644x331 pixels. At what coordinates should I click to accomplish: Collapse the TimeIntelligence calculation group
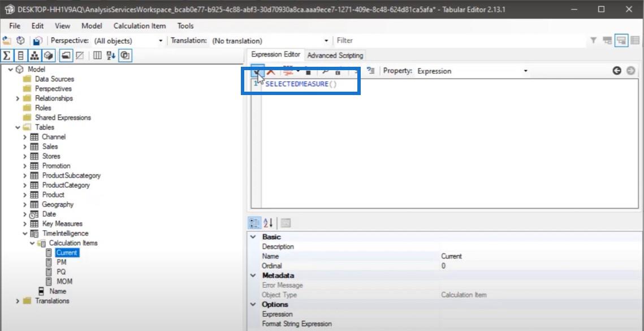[x=25, y=234]
